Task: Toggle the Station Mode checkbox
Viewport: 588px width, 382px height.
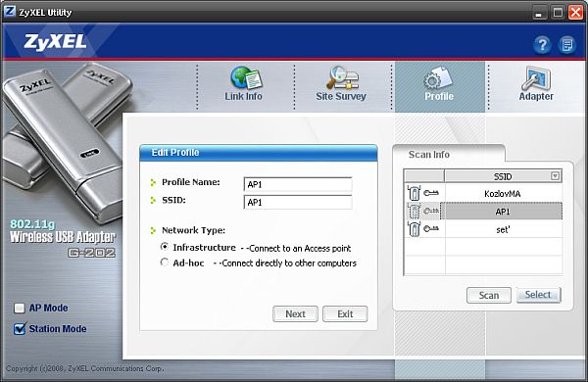Action: pos(20,329)
